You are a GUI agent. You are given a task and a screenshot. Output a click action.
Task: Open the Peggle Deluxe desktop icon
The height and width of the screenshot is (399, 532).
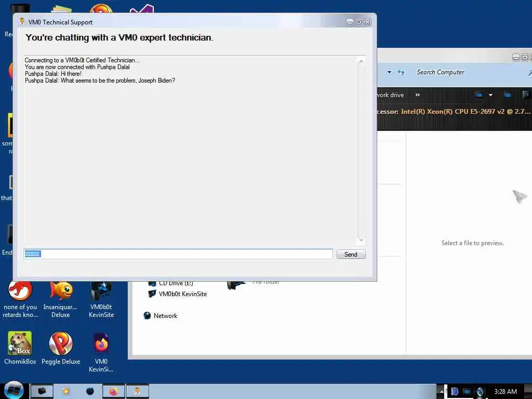click(61, 348)
